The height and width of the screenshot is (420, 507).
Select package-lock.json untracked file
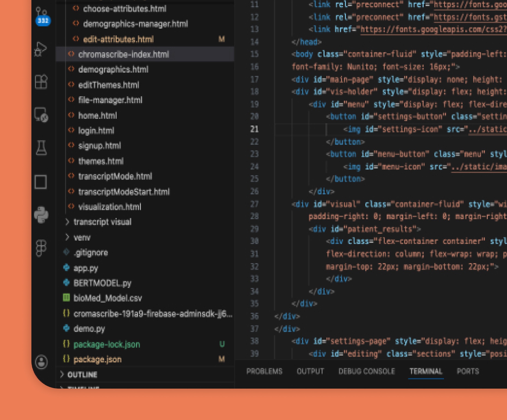point(106,344)
